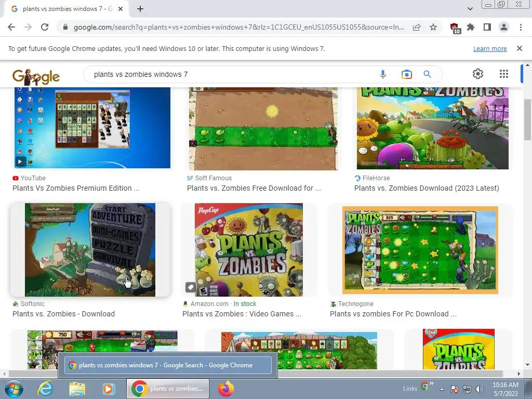Open the red shield extension icon
Image resolution: width=532 pixels, height=399 pixels.
point(454,28)
